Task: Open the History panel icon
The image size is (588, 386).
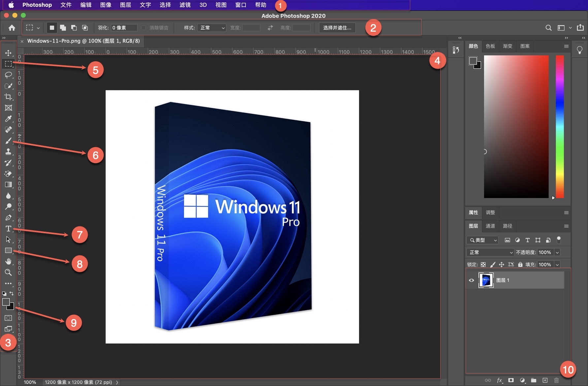Action: [x=456, y=50]
